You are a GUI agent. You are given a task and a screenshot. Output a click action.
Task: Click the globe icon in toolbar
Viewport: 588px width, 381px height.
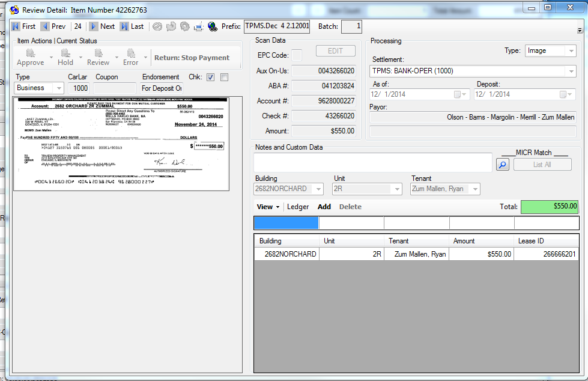point(212,26)
